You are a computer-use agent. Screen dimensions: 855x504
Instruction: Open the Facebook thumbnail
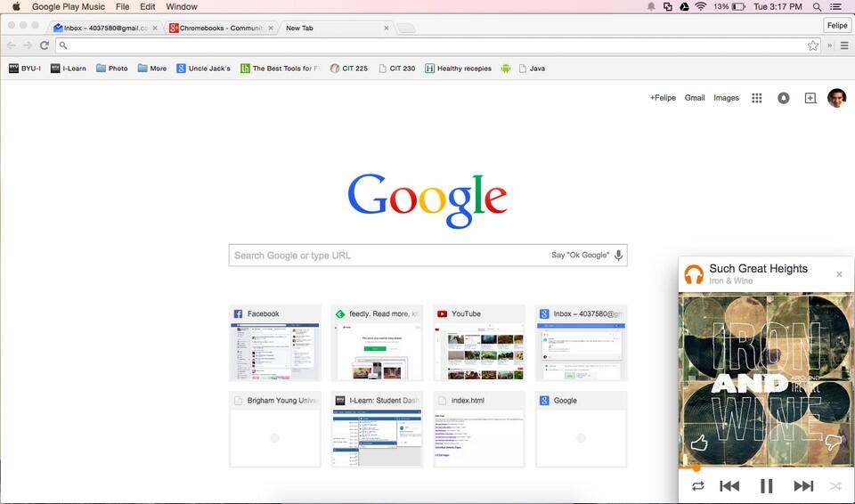(x=275, y=343)
